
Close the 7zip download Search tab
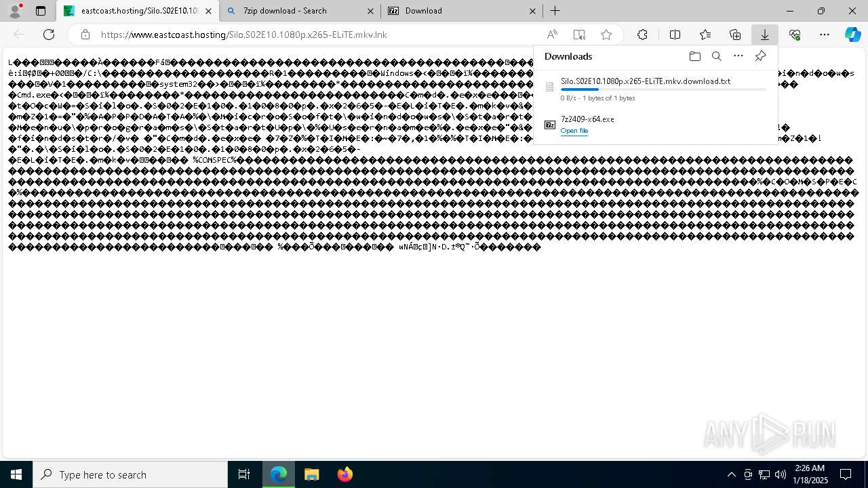point(370,11)
